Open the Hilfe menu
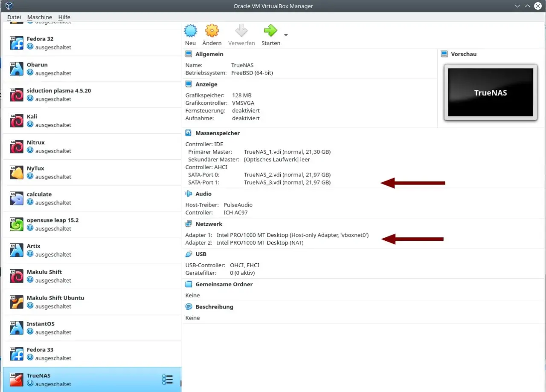 (x=64, y=17)
